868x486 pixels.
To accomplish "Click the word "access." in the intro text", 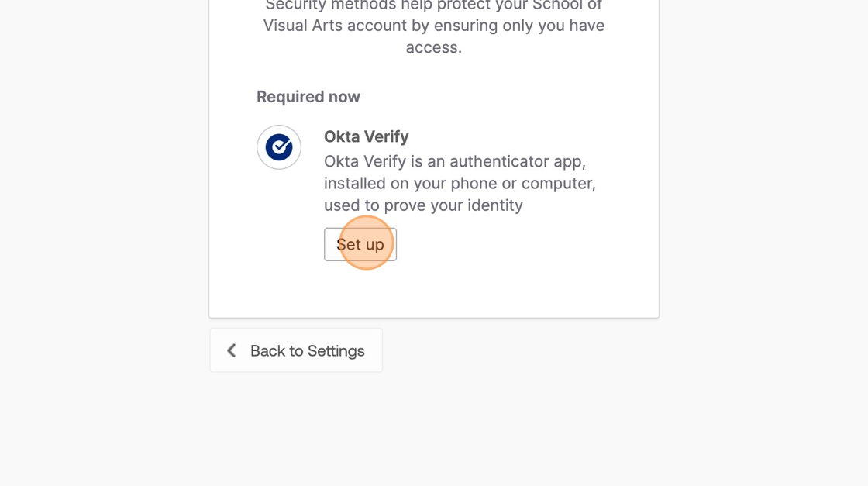I will (434, 47).
